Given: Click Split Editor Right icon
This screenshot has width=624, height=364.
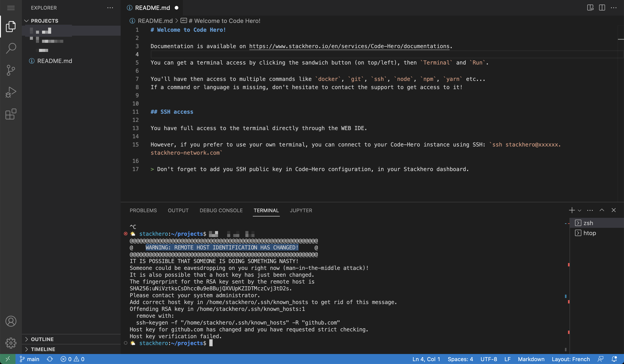Looking at the screenshot, I should [x=602, y=8].
